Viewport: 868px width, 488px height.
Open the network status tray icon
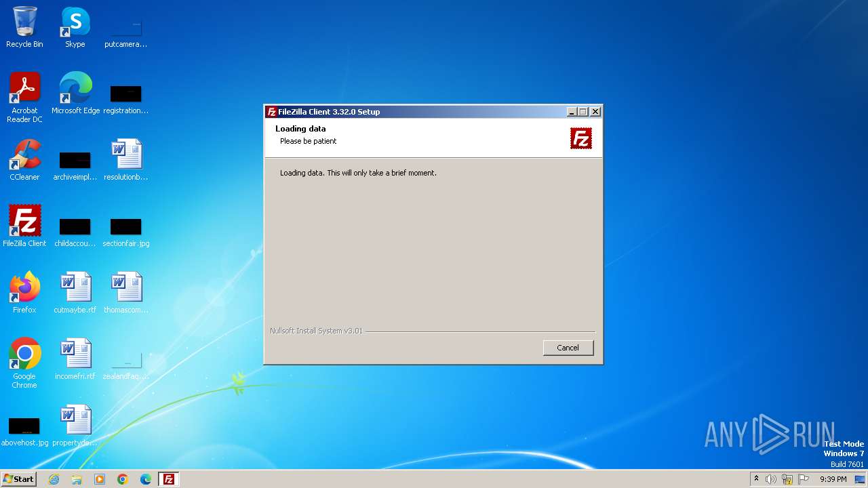coord(787,479)
